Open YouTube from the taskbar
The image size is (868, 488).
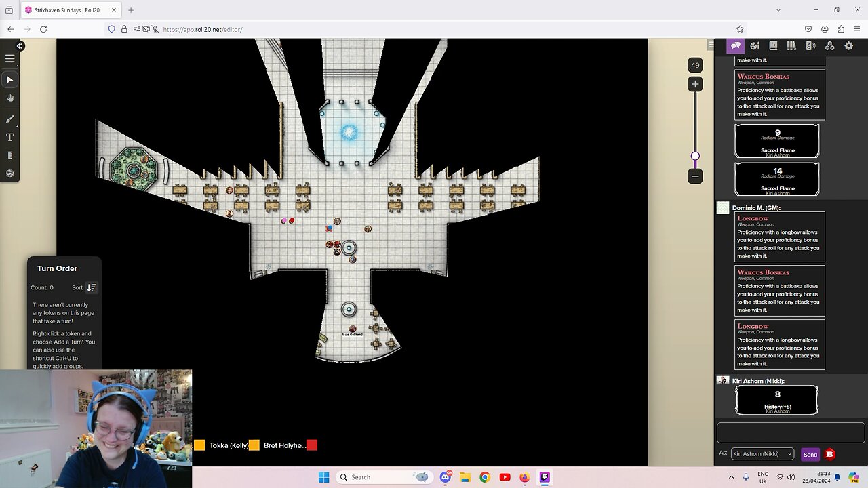tap(505, 477)
